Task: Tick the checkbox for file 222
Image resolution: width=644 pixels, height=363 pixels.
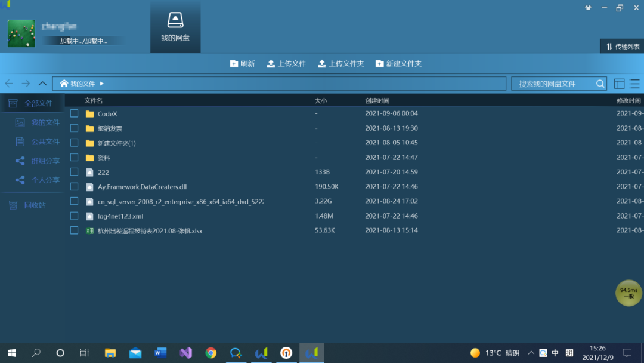Action: [x=74, y=172]
